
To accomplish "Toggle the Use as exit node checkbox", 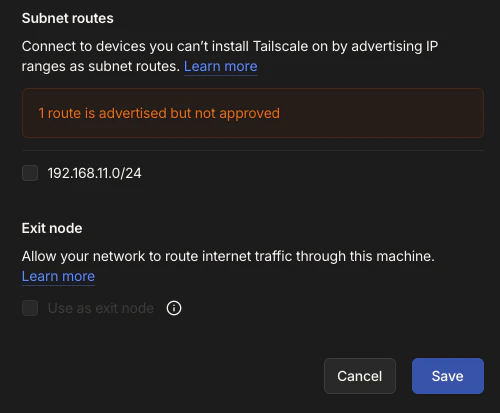I will [30, 308].
